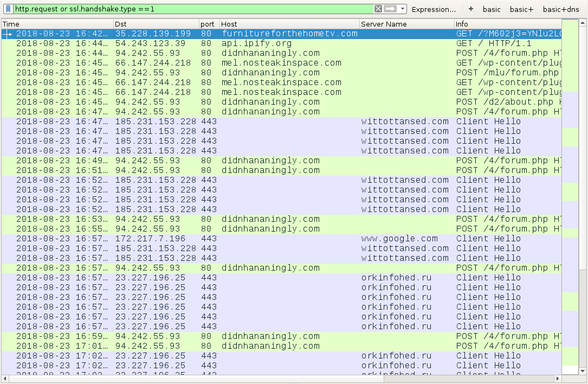Select the packet timestamped 16:49
This screenshot has width=588, height=384.
[x=281, y=161]
